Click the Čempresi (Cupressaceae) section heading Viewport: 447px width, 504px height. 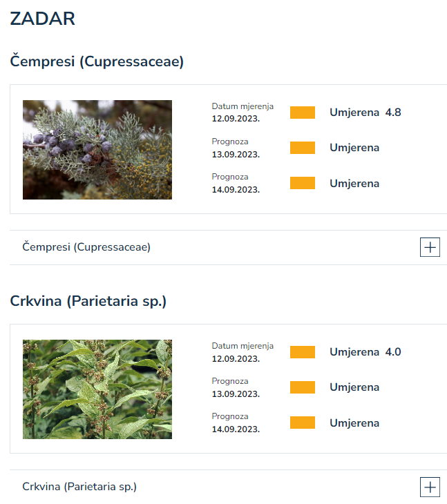pos(97,61)
